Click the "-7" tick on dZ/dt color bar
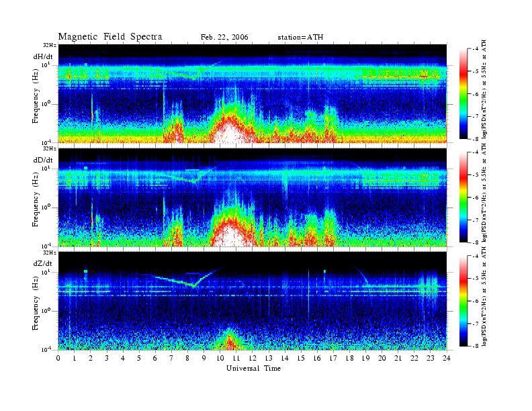Image resolution: width=532 pixels, height=411 pixels. tap(476, 324)
